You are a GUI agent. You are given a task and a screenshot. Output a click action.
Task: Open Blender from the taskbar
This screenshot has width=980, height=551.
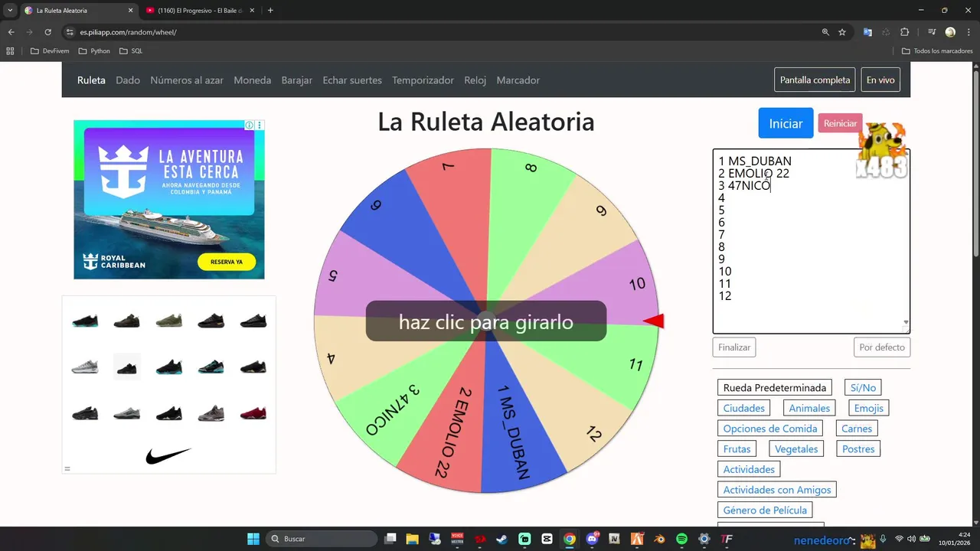(x=659, y=539)
